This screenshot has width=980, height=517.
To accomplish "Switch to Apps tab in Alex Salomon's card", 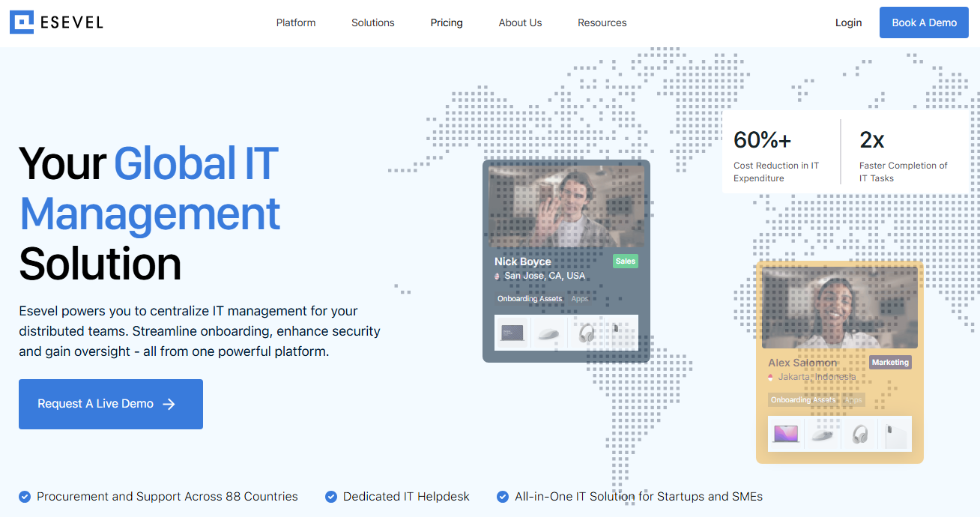I will tap(853, 400).
